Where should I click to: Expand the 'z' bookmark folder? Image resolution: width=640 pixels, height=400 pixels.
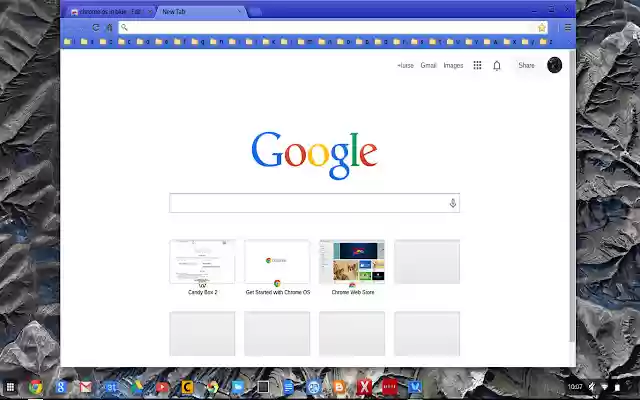(x=546, y=42)
